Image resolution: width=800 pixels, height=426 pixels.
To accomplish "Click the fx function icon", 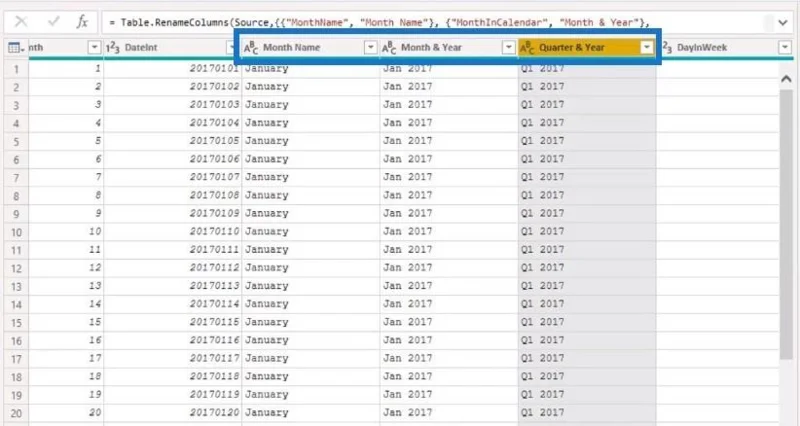I will [x=82, y=21].
